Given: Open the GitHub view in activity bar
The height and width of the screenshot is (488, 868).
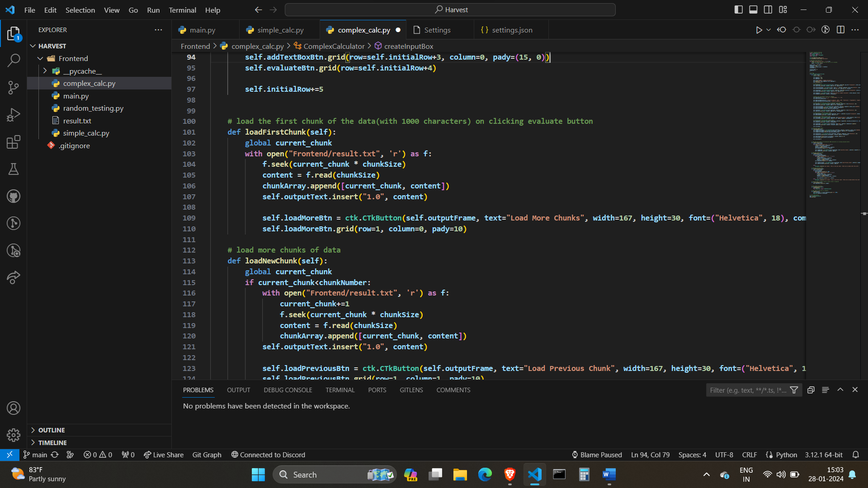Looking at the screenshot, I should [x=14, y=196].
